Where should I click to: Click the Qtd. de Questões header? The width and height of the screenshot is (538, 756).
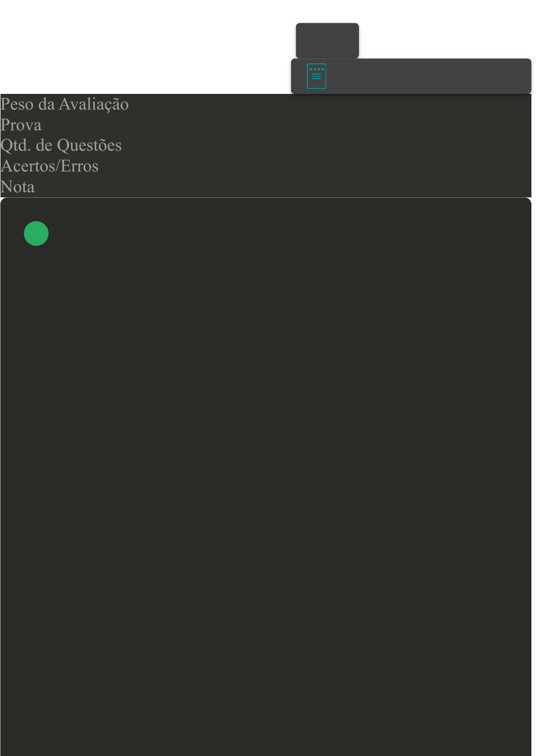[61, 145]
